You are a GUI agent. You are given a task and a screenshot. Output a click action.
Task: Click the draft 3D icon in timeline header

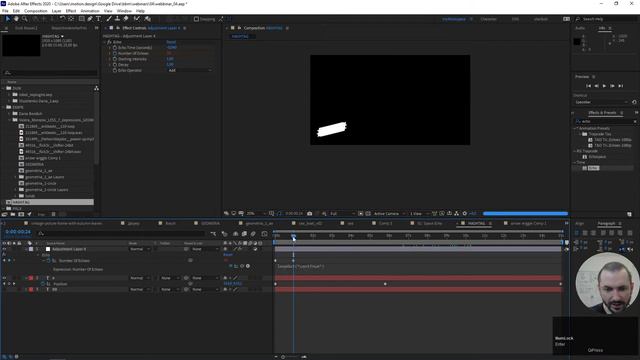point(224,233)
